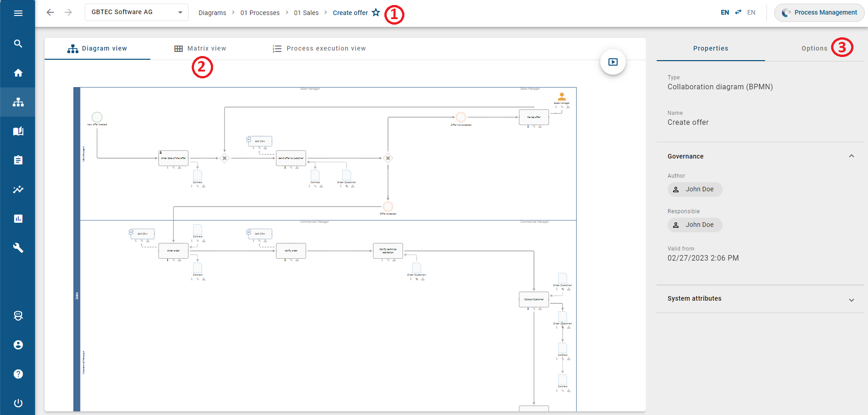The height and width of the screenshot is (415, 868).
Task: Open the user profile icon in sidebar
Action: [x=18, y=345]
